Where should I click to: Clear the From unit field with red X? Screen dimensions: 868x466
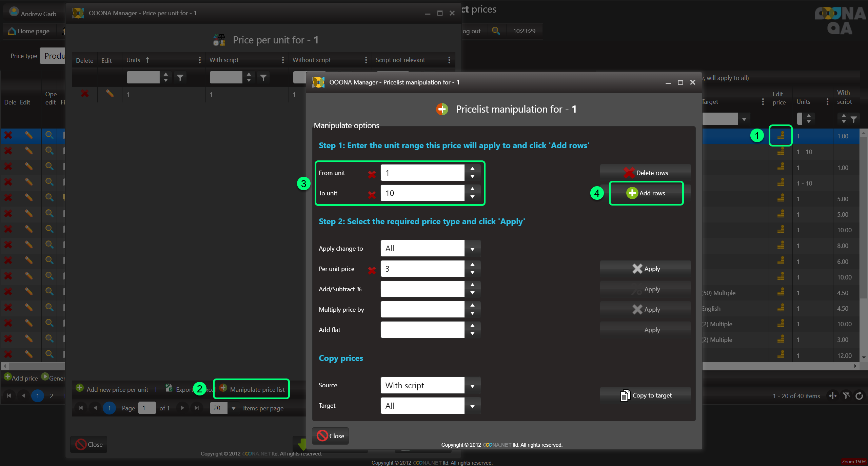372,174
